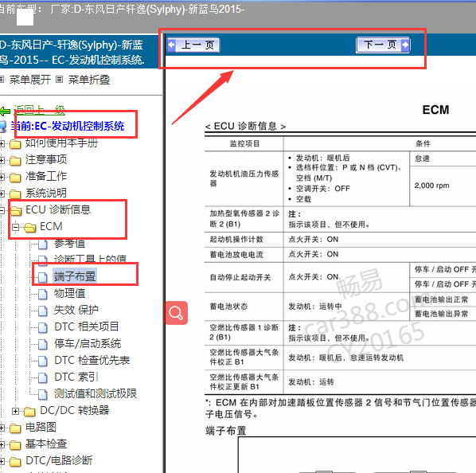Click the < ECU 诊断信息 > section heading
This screenshot has width=476, height=473.
coord(245,126)
